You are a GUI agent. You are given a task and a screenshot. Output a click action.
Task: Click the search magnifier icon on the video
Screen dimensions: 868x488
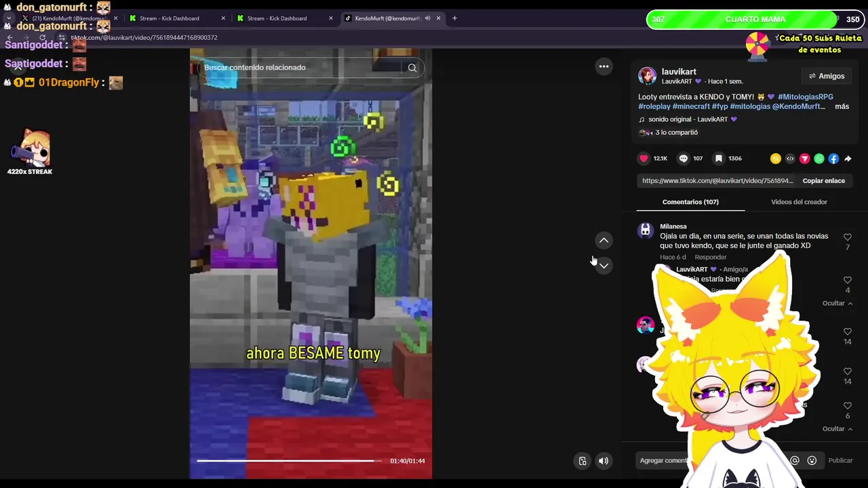(x=412, y=68)
